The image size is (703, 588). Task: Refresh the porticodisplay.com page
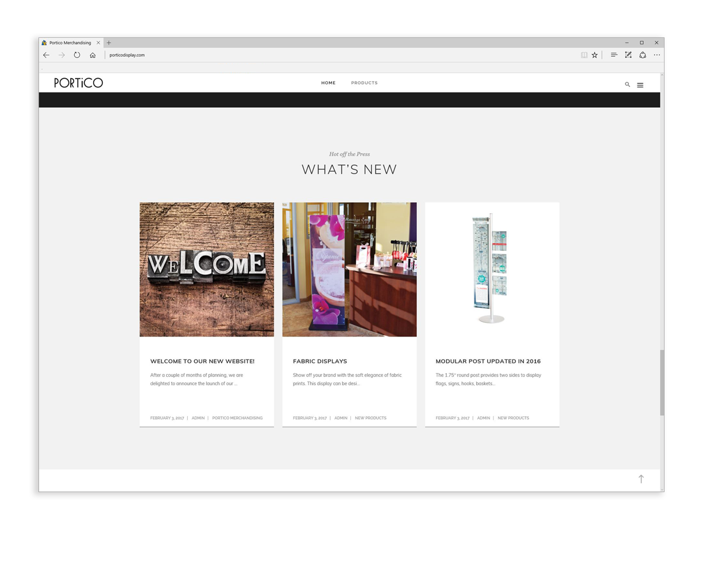(77, 55)
